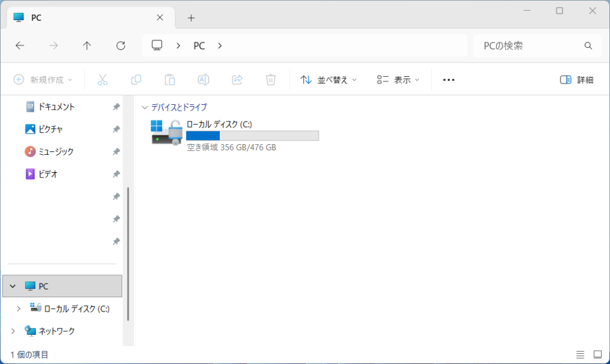Open the 並べ替え sort dropdown

[329, 79]
